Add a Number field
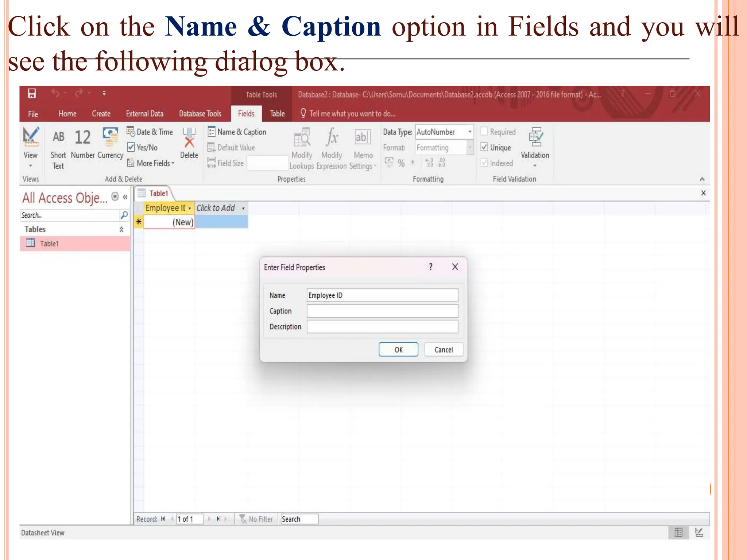747x560 pixels. coord(83,144)
